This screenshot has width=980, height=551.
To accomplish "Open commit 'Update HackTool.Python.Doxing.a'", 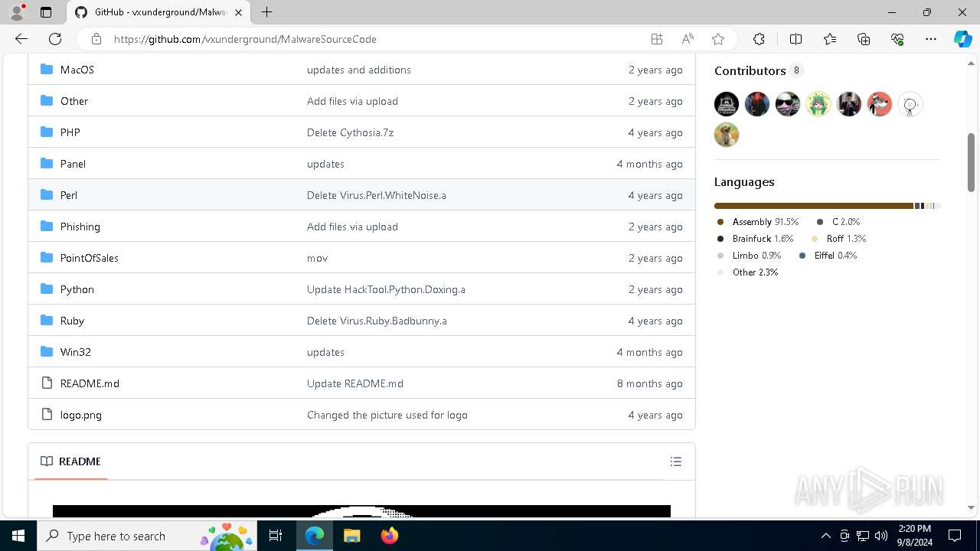I will coord(386,289).
